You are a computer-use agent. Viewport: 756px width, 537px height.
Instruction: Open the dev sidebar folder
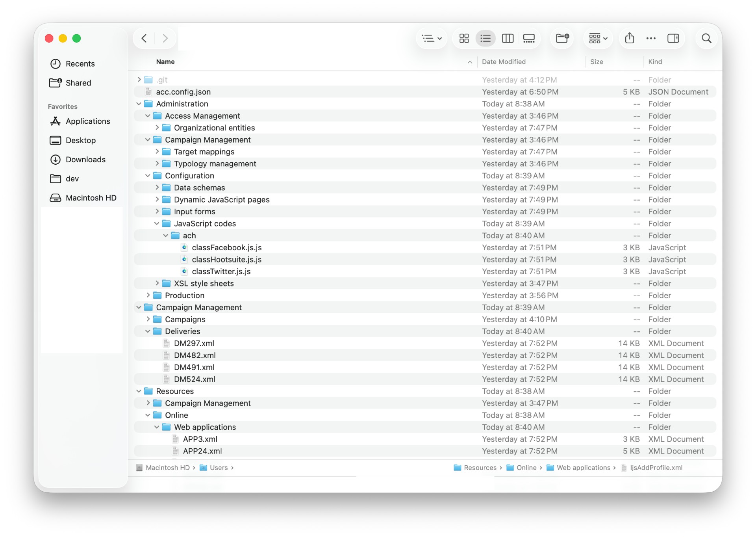(72, 178)
